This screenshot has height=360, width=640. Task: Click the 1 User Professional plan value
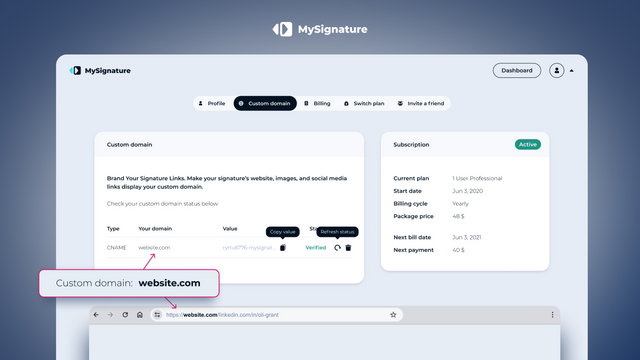(477, 178)
